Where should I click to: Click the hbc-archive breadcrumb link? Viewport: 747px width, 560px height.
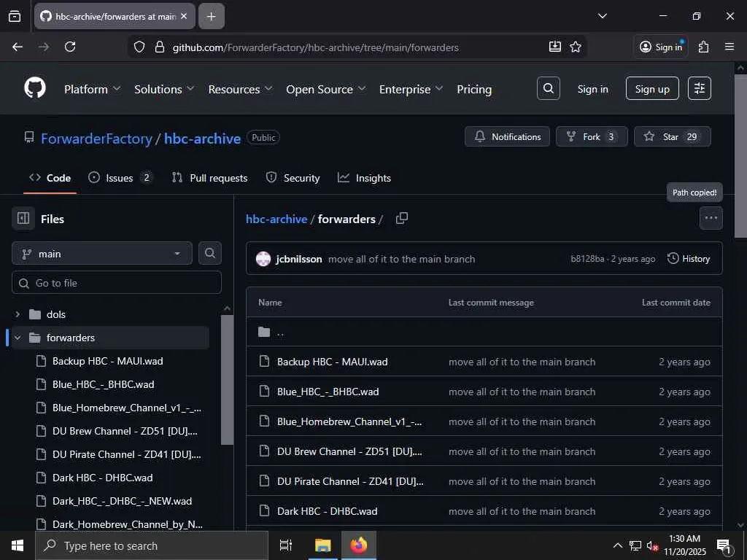click(x=276, y=219)
